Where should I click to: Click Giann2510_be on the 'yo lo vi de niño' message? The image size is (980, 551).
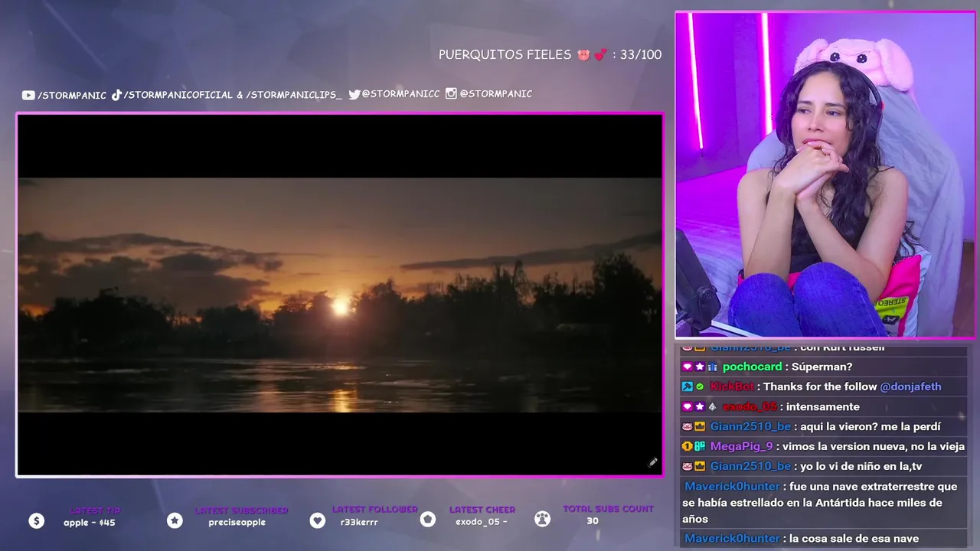point(750,466)
